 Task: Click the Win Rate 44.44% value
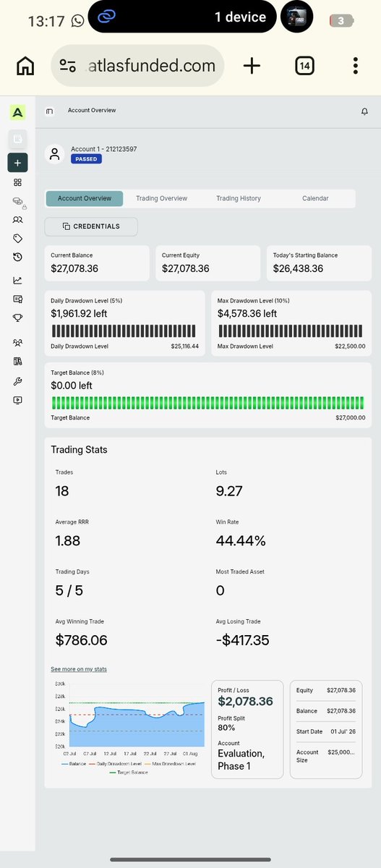pyautogui.click(x=241, y=541)
